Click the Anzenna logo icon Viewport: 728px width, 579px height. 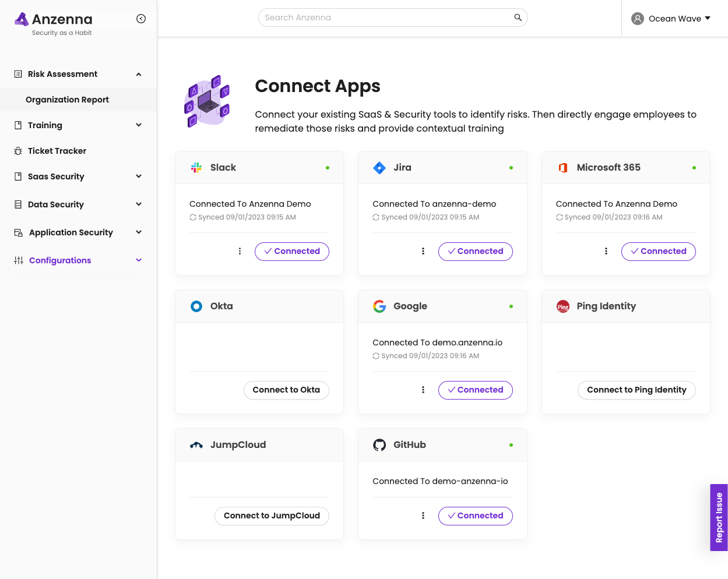[x=22, y=19]
